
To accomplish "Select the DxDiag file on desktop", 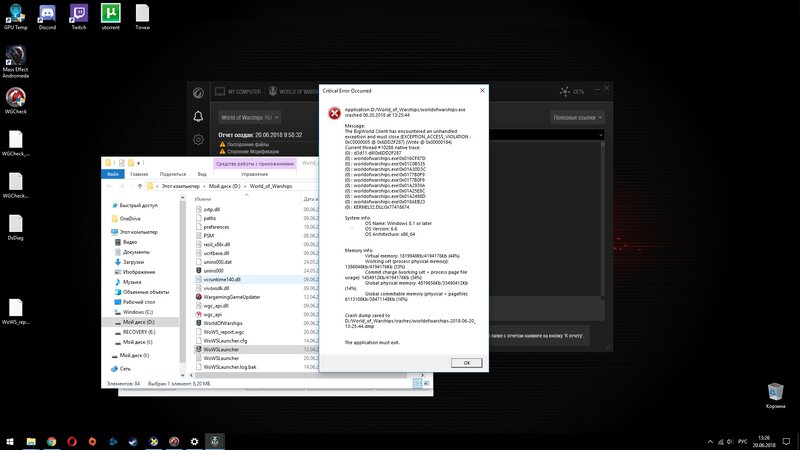I will tap(15, 227).
